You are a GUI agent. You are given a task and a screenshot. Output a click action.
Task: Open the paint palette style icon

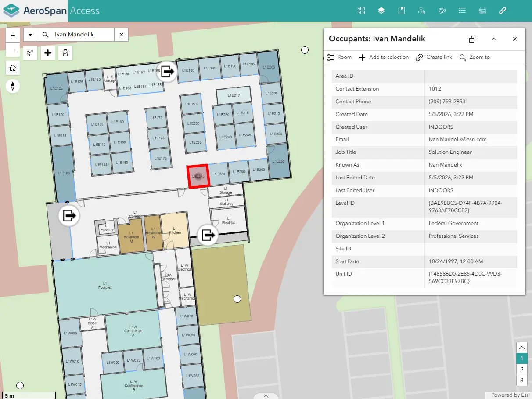click(442, 11)
